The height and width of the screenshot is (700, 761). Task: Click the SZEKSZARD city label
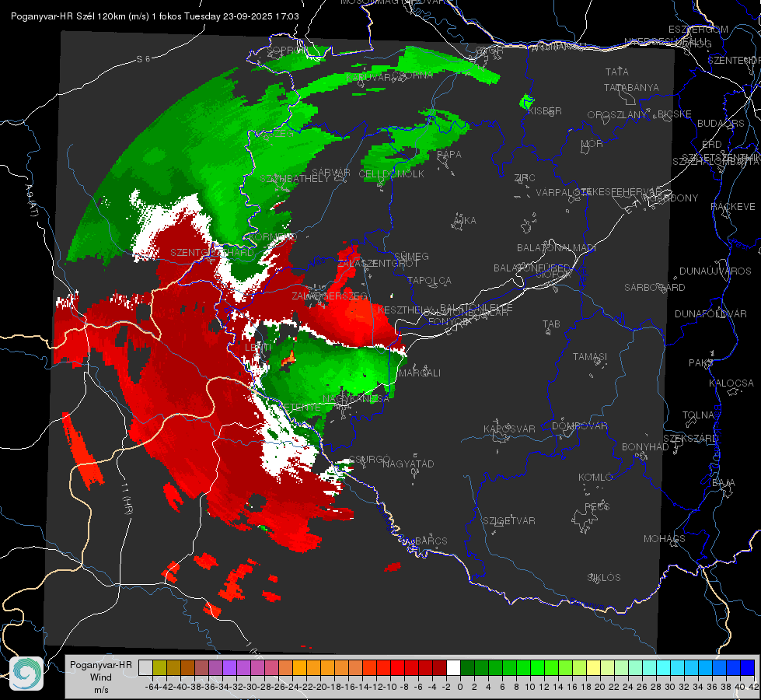[x=690, y=439]
